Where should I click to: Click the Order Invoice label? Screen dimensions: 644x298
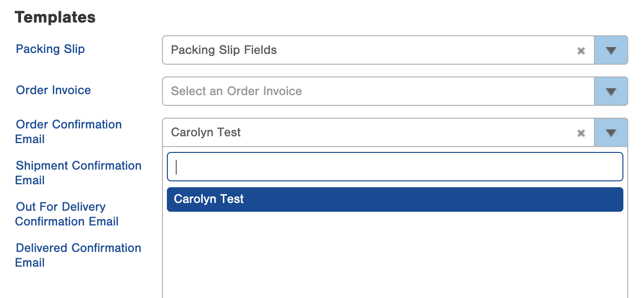[x=53, y=90]
